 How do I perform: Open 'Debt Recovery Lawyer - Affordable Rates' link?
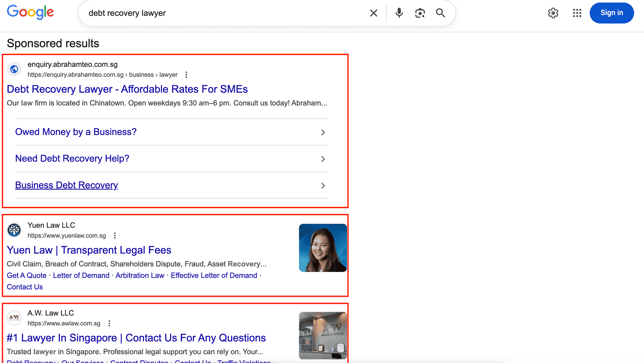pos(127,89)
